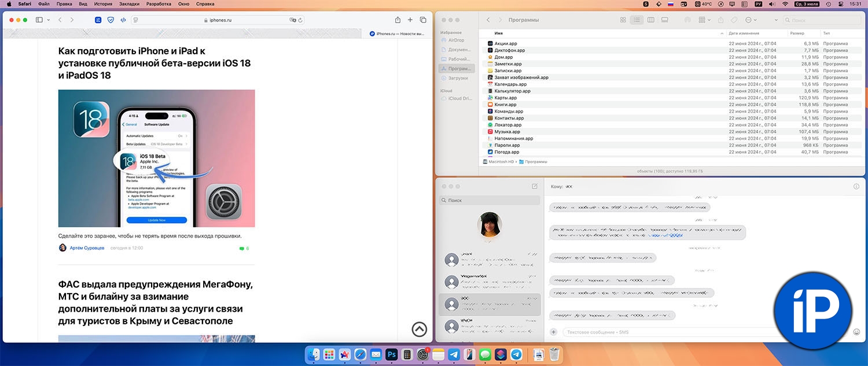The height and width of the screenshot is (366, 868).
Task: Click the blue shield extension icon
Action: click(x=111, y=20)
